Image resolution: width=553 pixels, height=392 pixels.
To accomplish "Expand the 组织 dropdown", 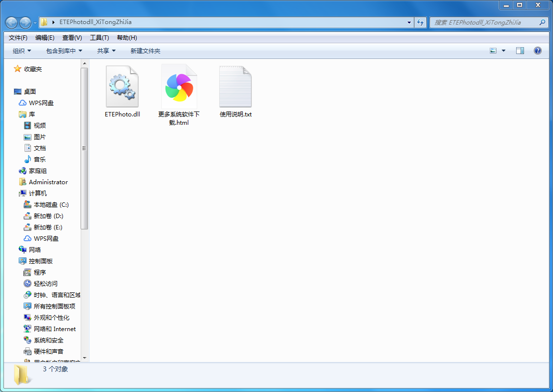I will pyautogui.click(x=22, y=51).
